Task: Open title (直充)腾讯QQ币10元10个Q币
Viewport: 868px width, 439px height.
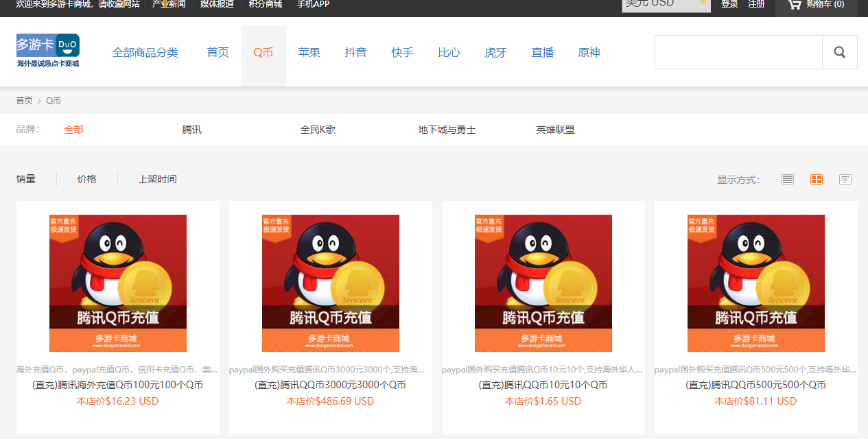Action: point(543,385)
